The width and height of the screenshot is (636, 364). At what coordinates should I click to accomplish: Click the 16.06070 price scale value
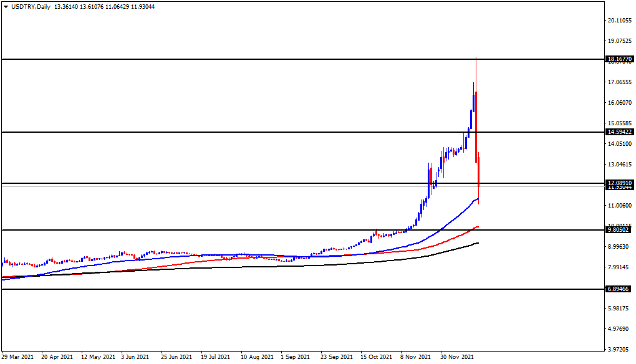(x=619, y=103)
